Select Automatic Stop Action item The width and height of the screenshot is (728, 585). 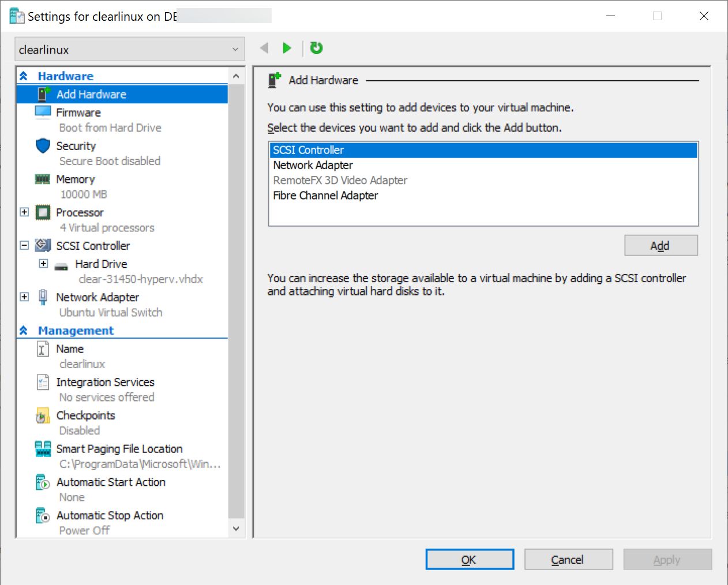pos(110,515)
